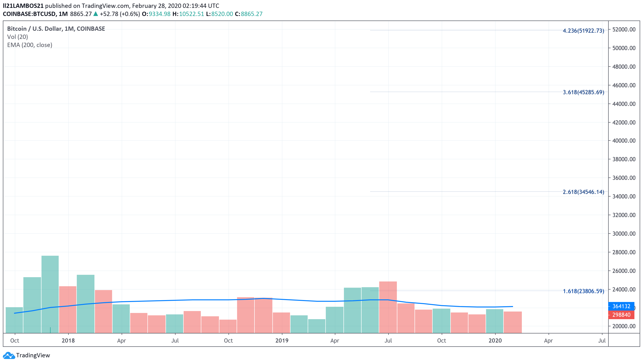Click the 52000.00 price axis label
Viewport: 643px width, 364px height.
(x=624, y=30)
